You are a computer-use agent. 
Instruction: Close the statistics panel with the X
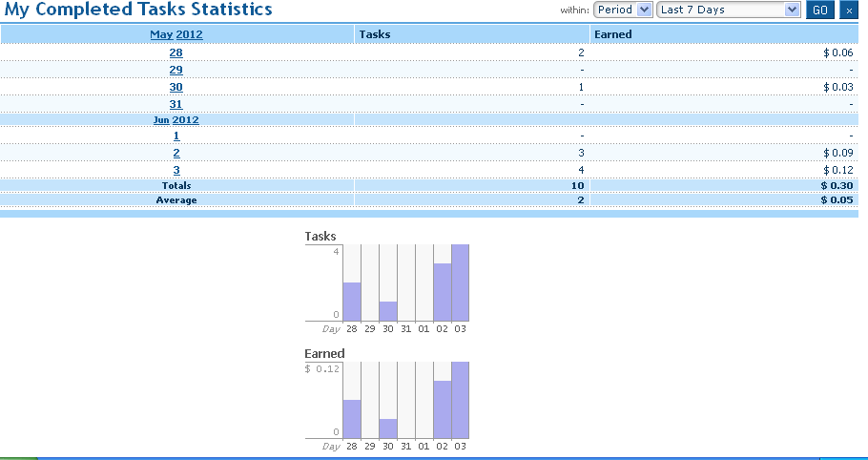click(849, 10)
